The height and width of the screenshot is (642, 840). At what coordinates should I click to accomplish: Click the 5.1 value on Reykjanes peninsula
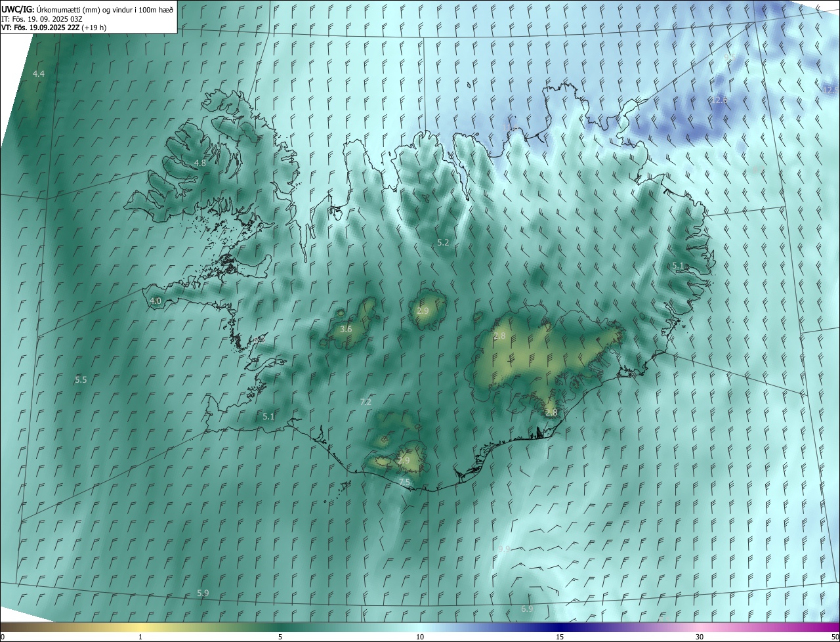coord(268,416)
